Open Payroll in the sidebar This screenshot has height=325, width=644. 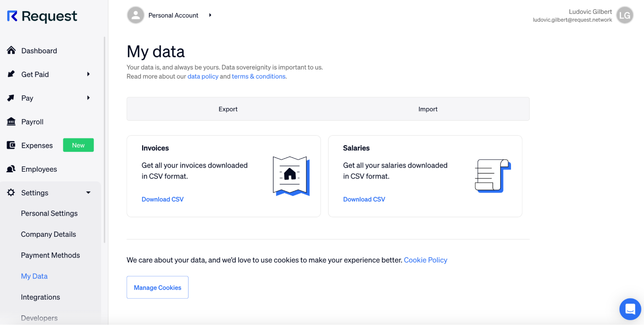point(32,122)
